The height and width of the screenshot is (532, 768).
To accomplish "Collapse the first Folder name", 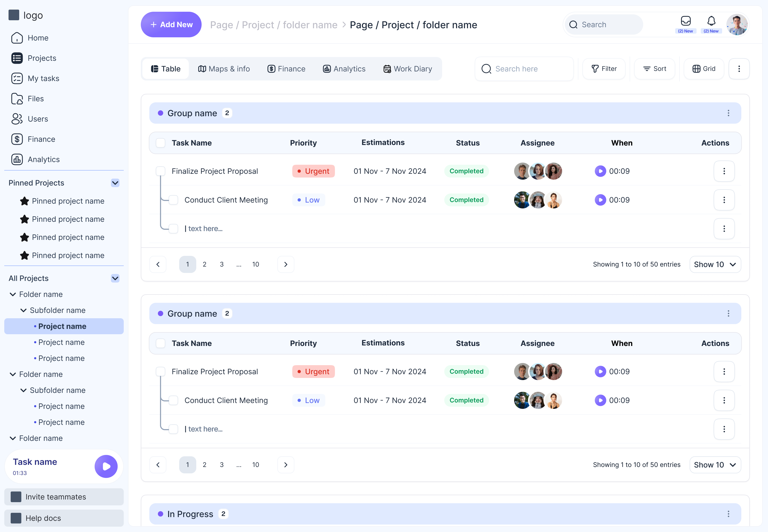I will tap(13, 294).
